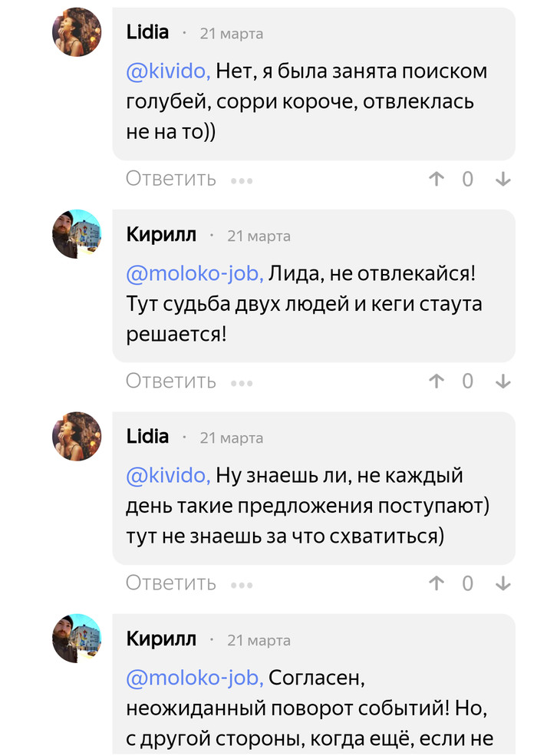Downvote Lidia's comment about предложения поступают
This screenshot has height=756, width=537.
(x=503, y=583)
